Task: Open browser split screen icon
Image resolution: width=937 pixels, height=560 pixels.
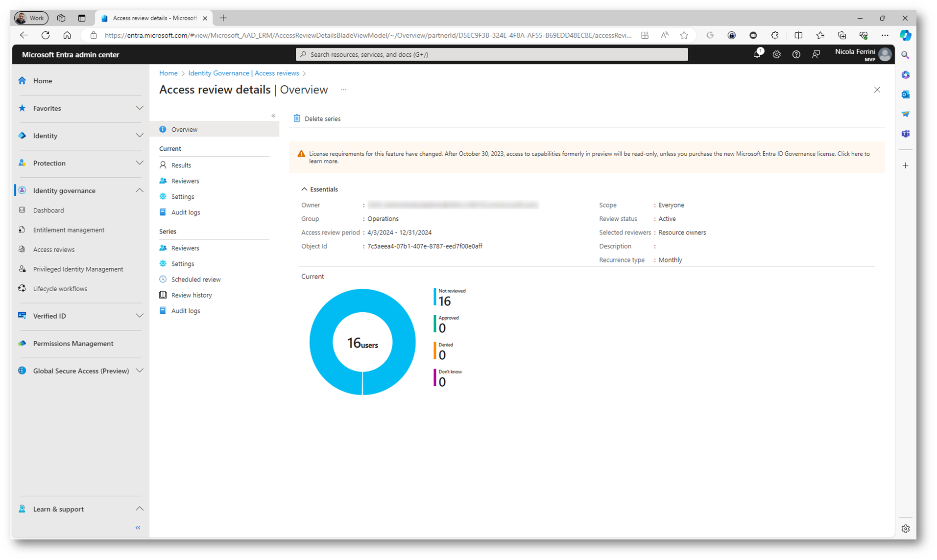Action: coord(798,35)
